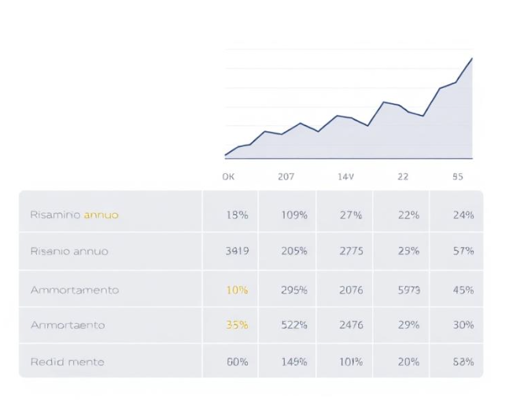513x420 pixels.
Task: Click the 22 axis label
Action: 403,177
